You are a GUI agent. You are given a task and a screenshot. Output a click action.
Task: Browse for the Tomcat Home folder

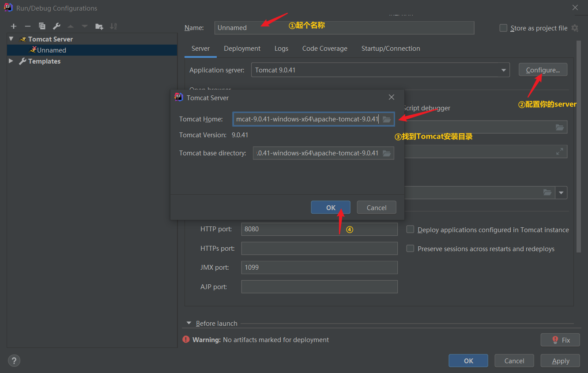tap(387, 119)
